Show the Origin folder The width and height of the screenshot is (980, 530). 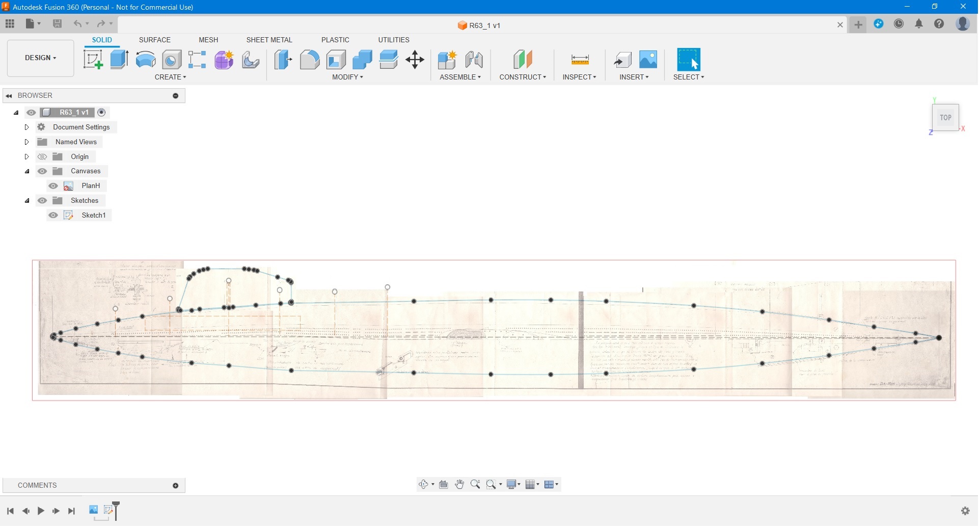(42, 157)
